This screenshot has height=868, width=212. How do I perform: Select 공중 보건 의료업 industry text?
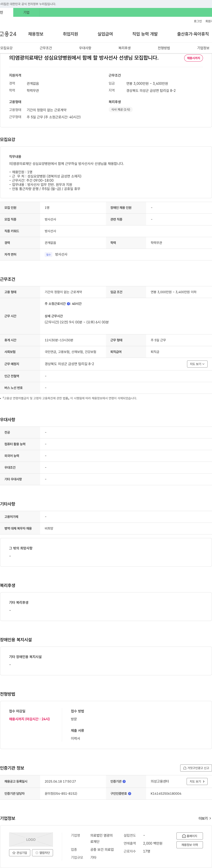point(102,849)
